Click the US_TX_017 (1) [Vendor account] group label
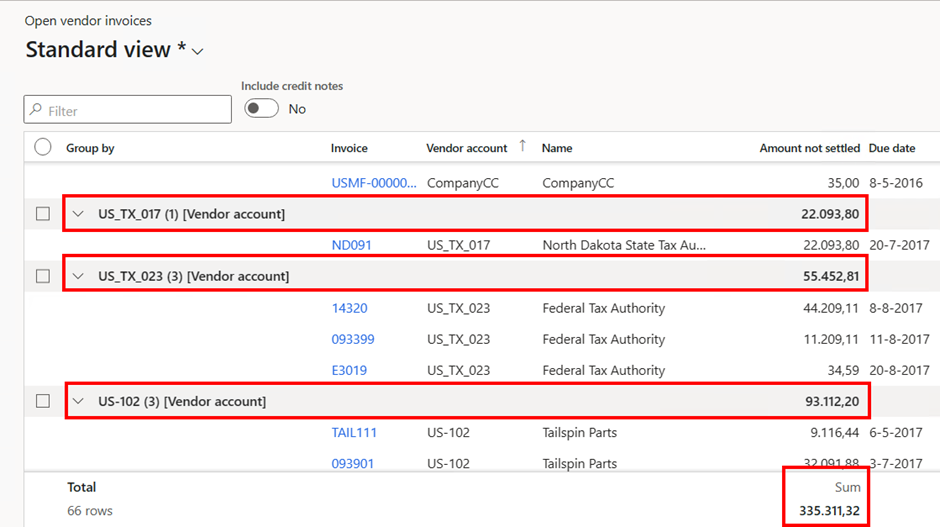940x527 pixels. click(191, 214)
